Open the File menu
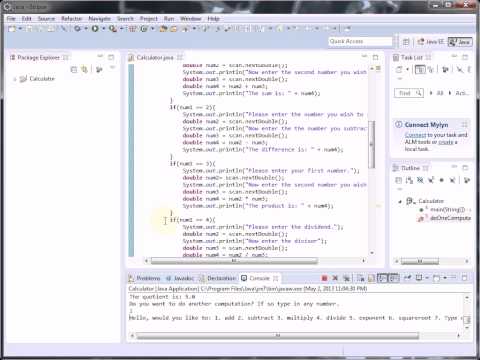This screenshot has width=480, height=360. coord(11,19)
